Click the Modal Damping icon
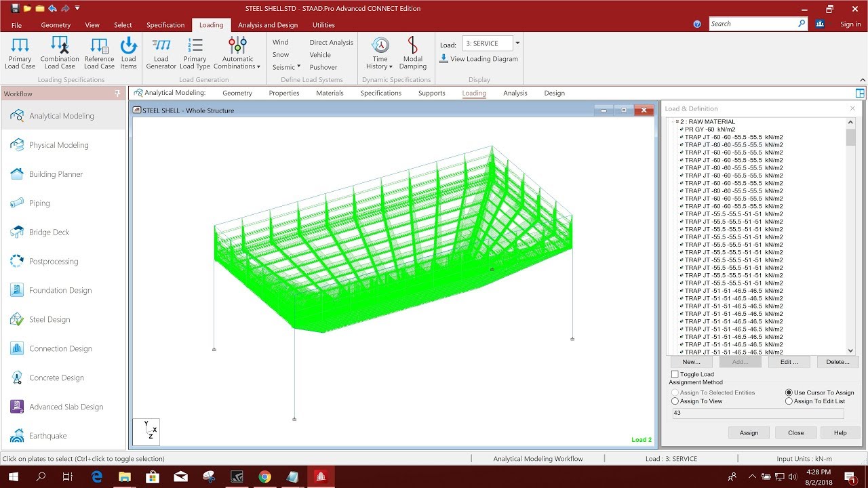868x488 pixels. point(413,54)
